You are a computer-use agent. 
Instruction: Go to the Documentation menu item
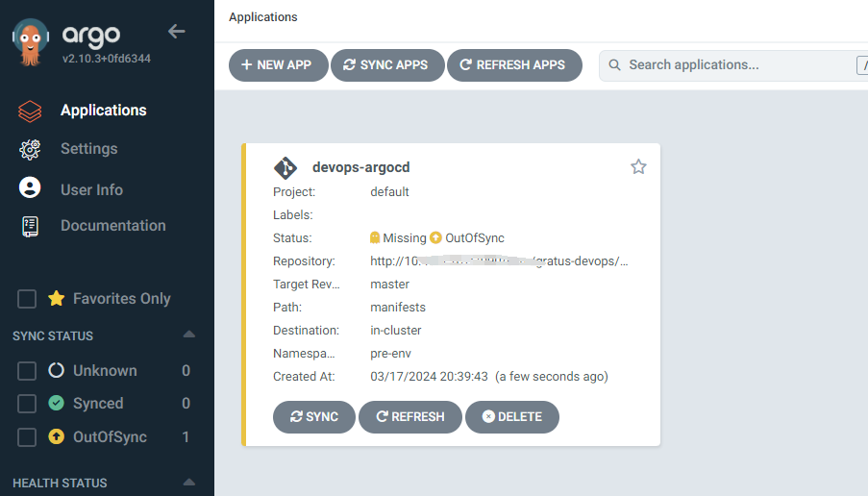pos(112,226)
